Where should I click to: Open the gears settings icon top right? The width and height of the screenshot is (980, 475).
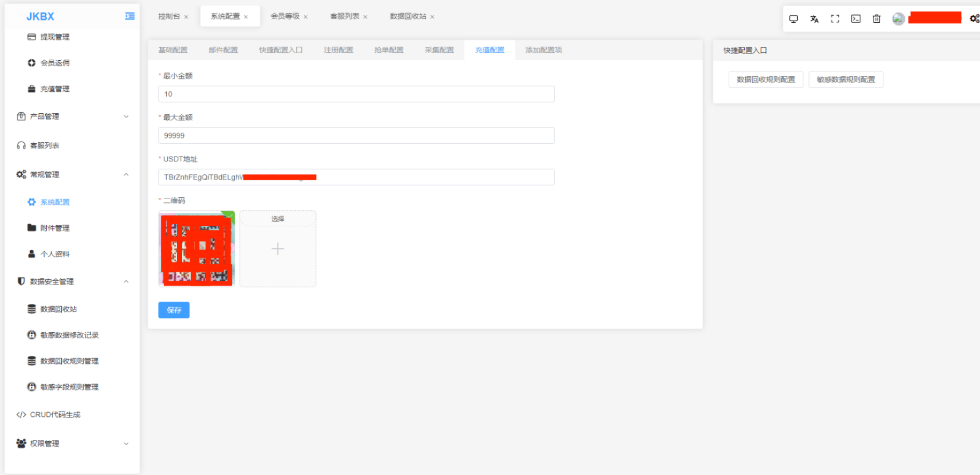(974, 19)
